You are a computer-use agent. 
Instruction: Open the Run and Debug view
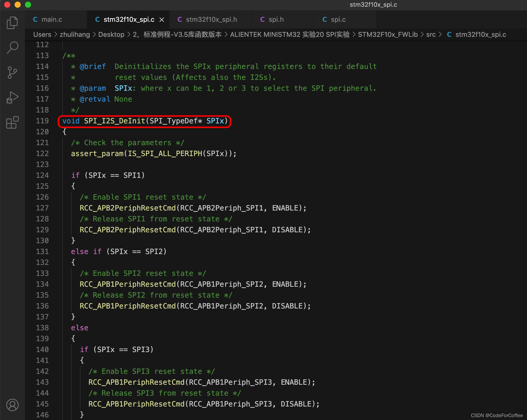point(12,97)
